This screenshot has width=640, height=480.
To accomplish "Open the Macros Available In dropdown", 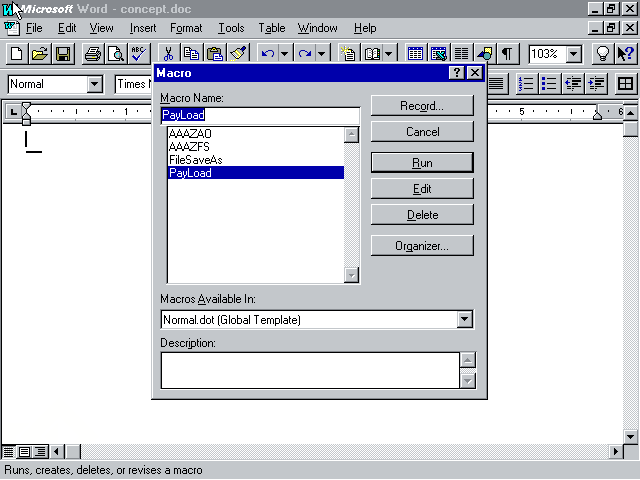I will 464,320.
